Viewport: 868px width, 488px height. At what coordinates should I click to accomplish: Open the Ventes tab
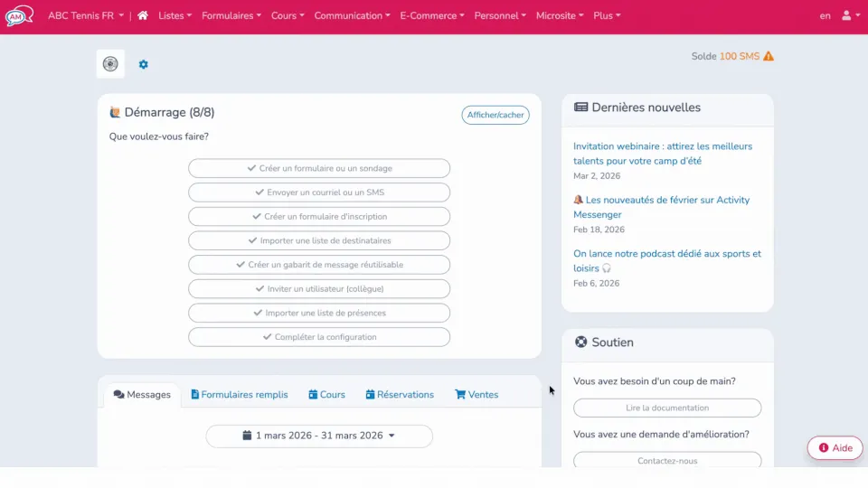[476, 395]
